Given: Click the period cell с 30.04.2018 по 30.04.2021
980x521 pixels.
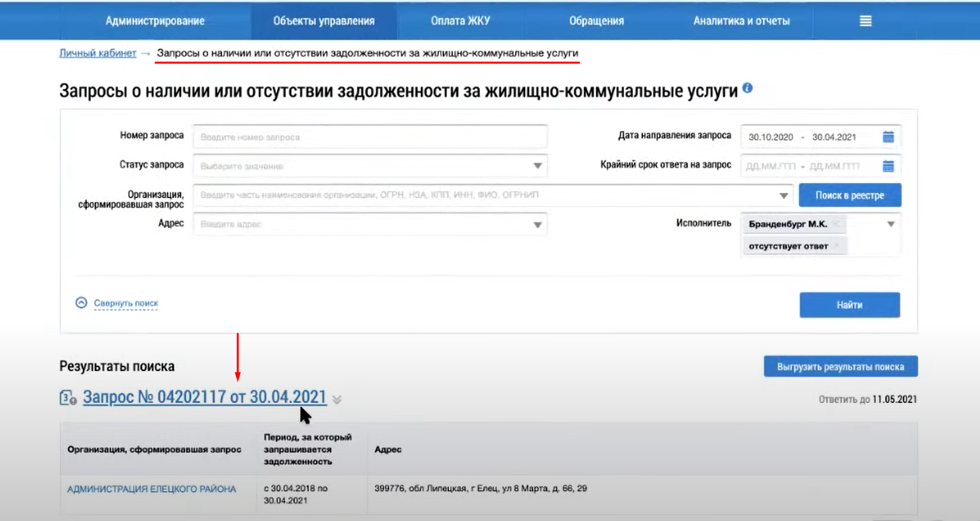Looking at the screenshot, I should (296, 494).
